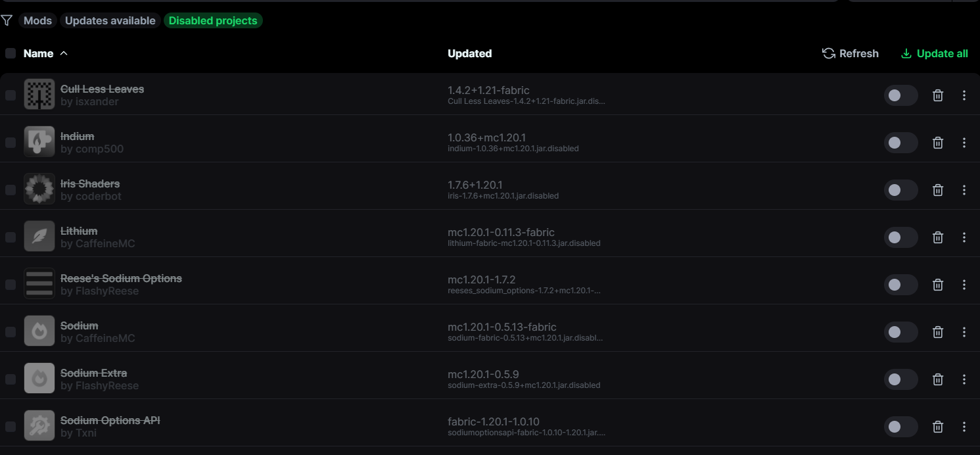Screen dimensions: 980x455
Task: Delete the Sodium Options API mod
Action: pos(938,427)
